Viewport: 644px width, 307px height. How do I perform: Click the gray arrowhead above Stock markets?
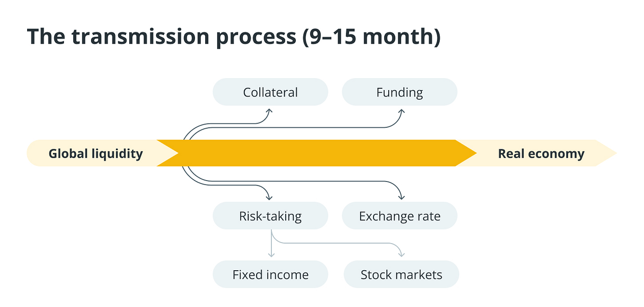[401, 255]
